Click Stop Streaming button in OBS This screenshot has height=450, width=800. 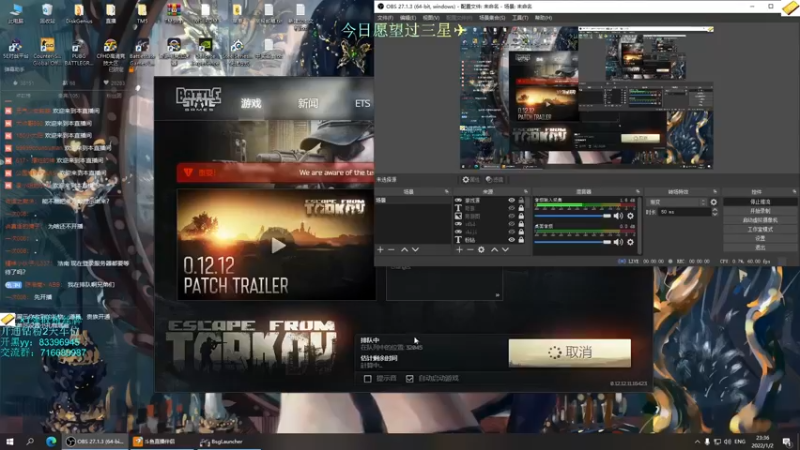(760, 202)
